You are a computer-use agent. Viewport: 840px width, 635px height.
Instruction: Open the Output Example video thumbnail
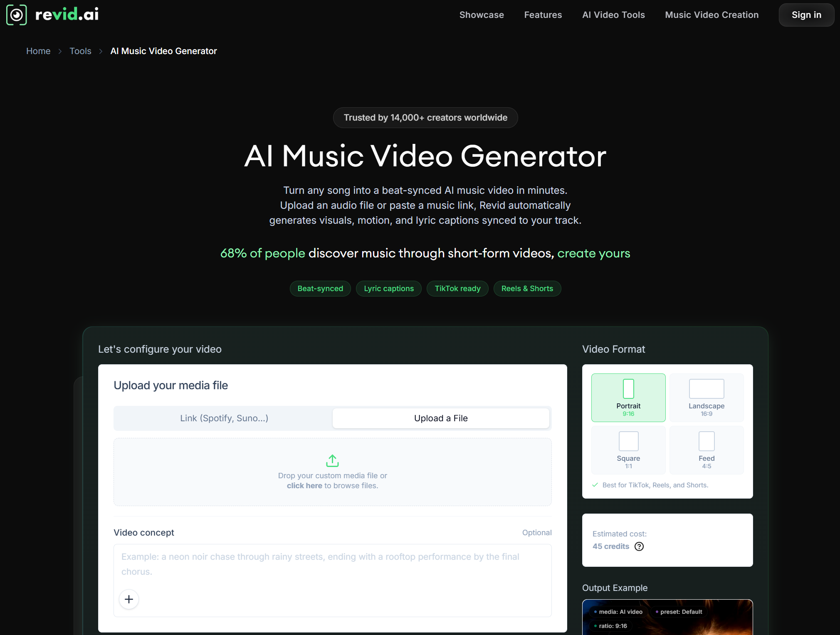tap(667, 617)
